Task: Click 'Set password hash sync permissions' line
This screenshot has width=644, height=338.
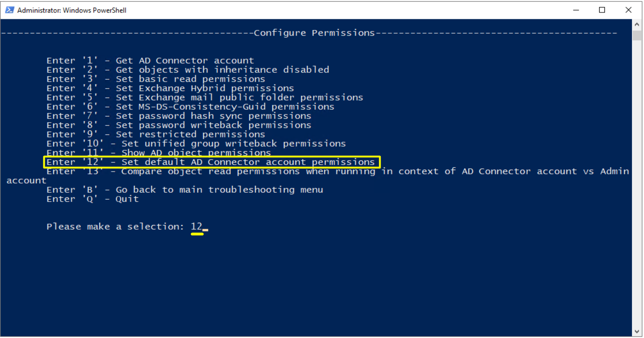Action: click(x=179, y=116)
